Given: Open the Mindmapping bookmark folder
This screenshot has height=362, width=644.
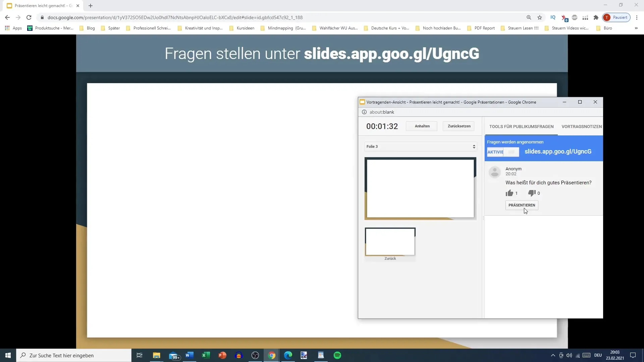Looking at the screenshot, I should point(283,28).
